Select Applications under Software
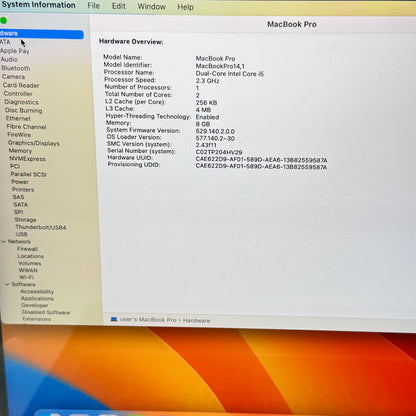 37,298
